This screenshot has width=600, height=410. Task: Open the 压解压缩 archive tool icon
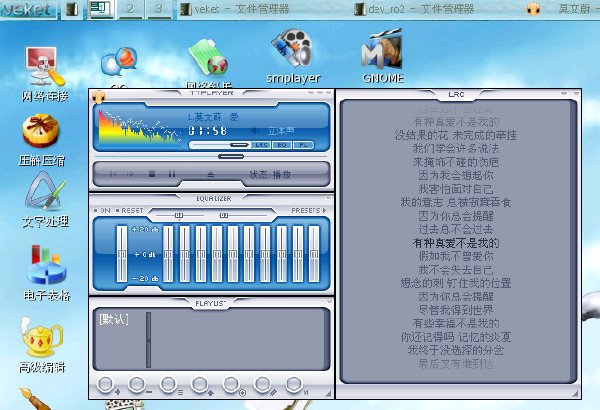tap(41, 140)
